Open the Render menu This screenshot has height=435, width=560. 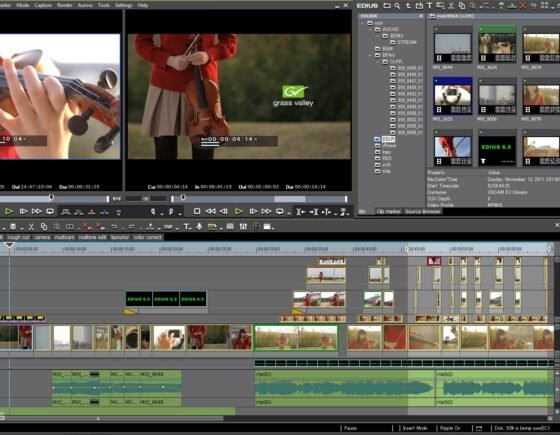tap(65, 5)
